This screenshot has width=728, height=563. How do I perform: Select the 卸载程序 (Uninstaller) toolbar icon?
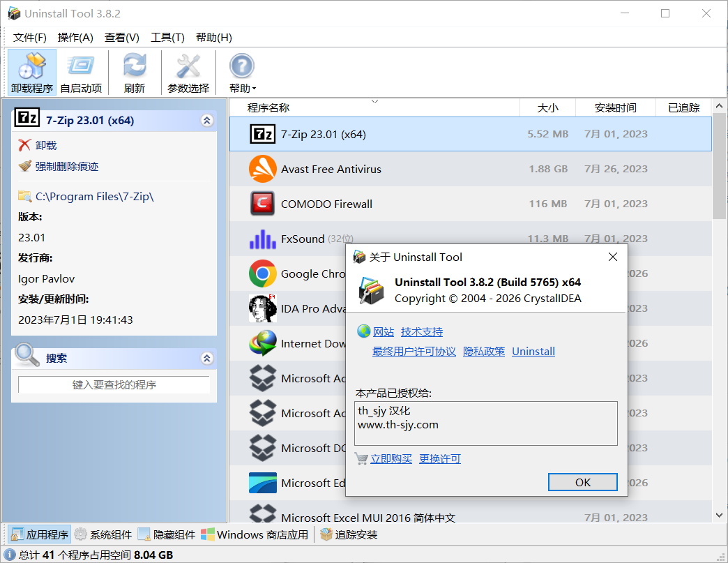coord(32,72)
